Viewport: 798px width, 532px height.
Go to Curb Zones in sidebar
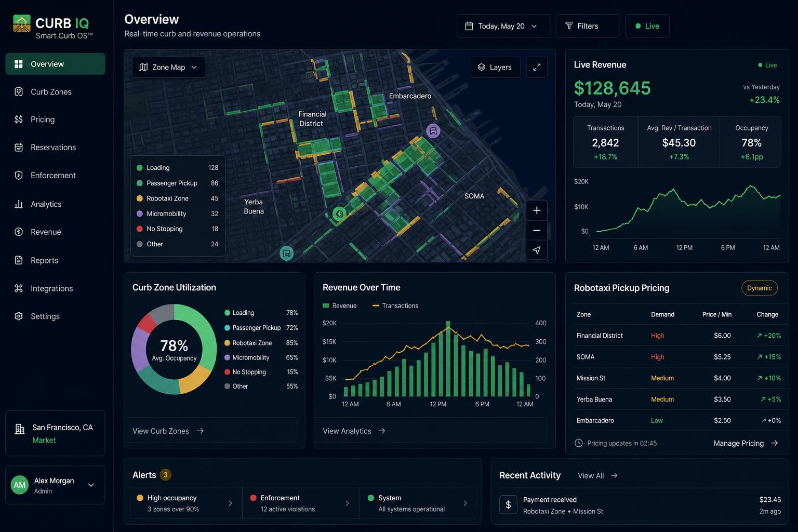55,92
